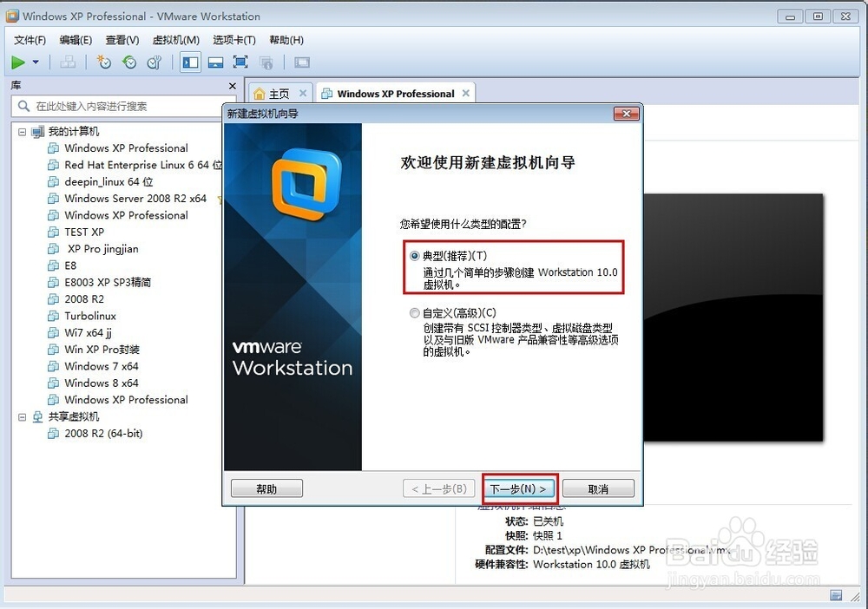The height and width of the screenshot is (609, 868).
Task: Open the power options dropdown arrow
Action: (x=36, y=62)
